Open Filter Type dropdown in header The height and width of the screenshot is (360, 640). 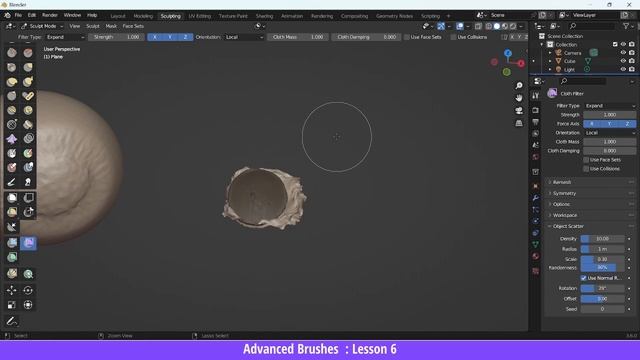tap(65, 37)
